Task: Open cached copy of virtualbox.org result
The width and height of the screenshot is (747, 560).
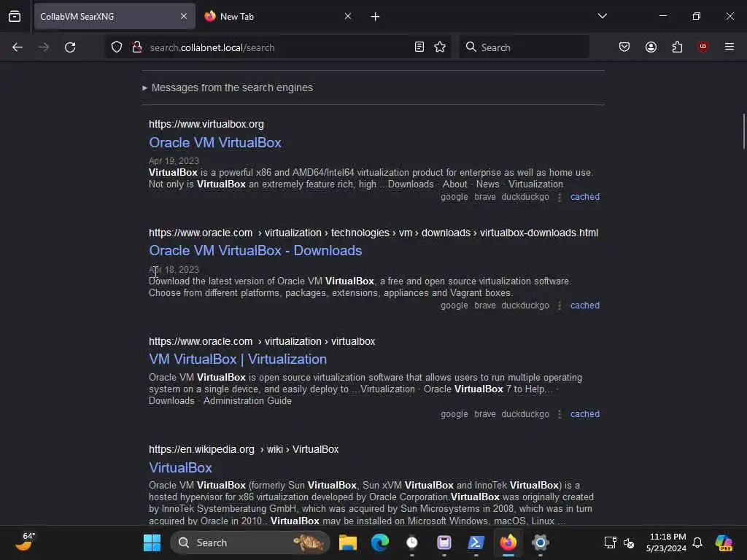Action: click(584, 197)
